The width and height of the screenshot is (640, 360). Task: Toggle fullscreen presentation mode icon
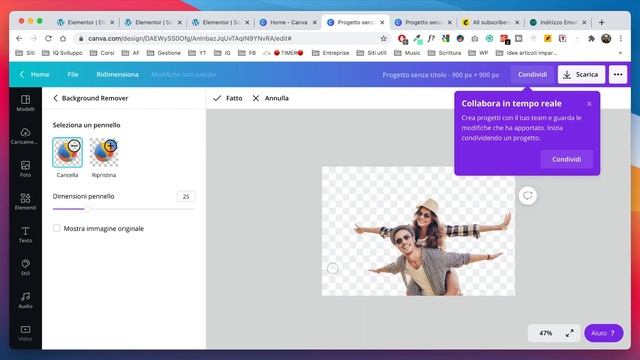click(570, 333)
